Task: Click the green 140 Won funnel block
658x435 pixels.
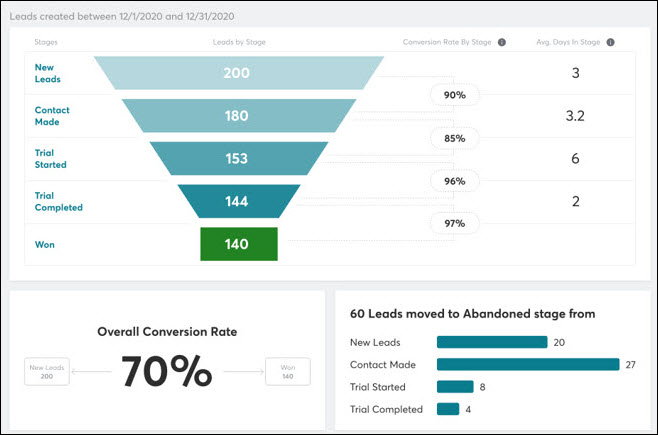Action: coord(237,244)
